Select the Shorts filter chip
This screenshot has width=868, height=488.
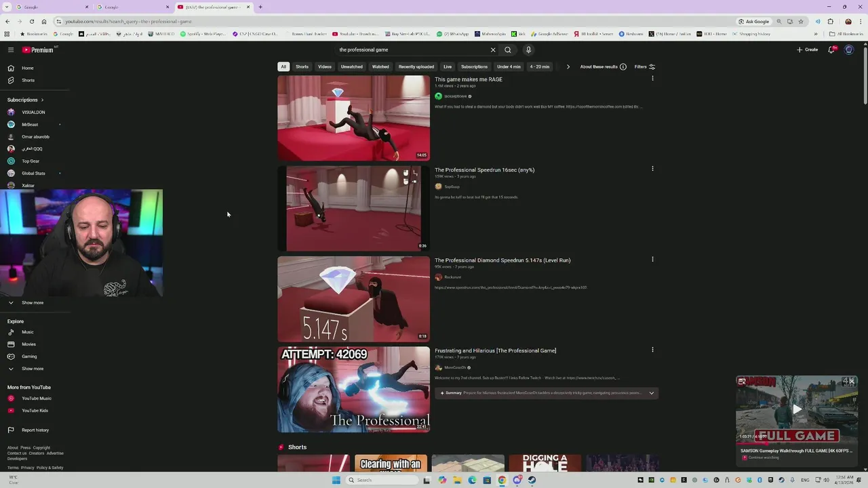302,66
